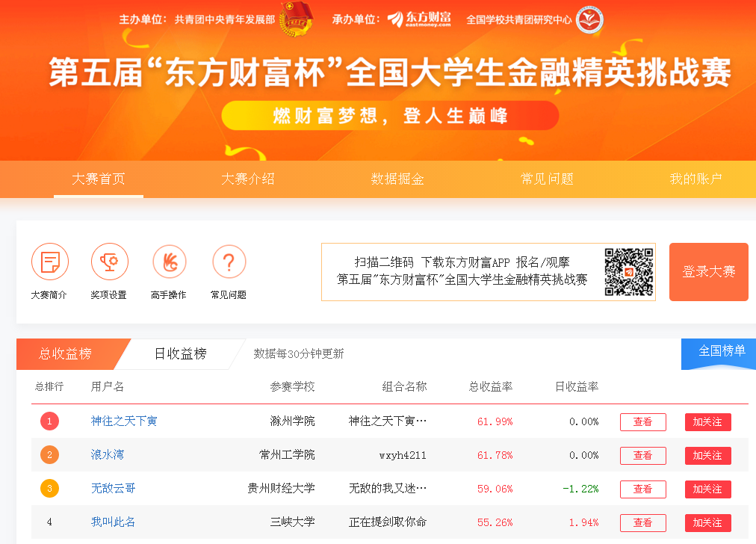Screen dimensions: 756x544
Task: Open the 高手操作 hand icon
Action: point(169,262)
